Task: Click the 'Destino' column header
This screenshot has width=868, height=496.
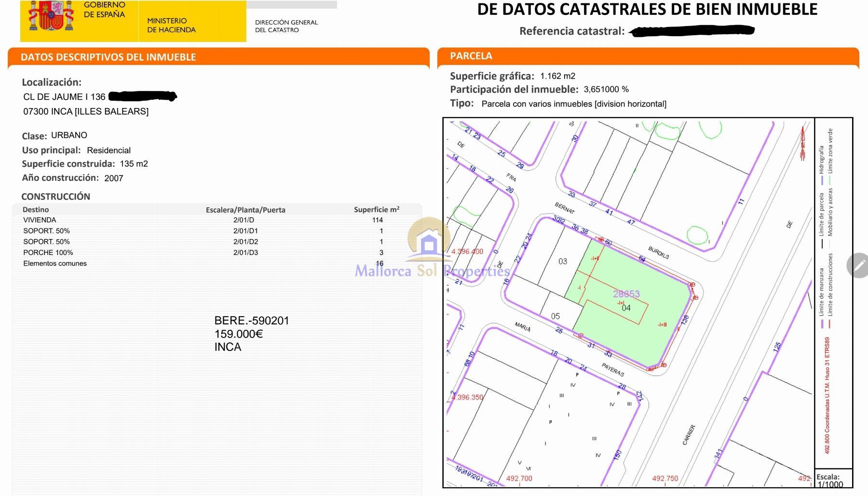Action: pyautogui.click(x=36, y=210)
